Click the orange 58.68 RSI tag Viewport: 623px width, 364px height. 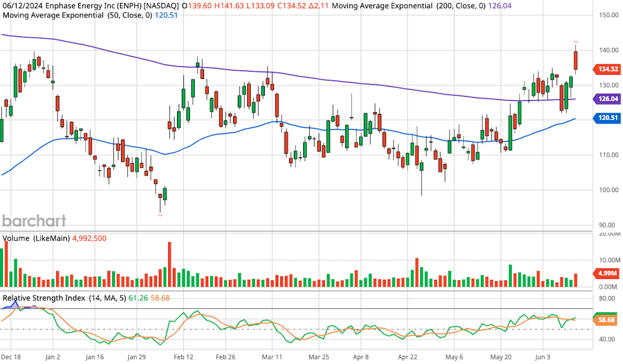[605, 320]
